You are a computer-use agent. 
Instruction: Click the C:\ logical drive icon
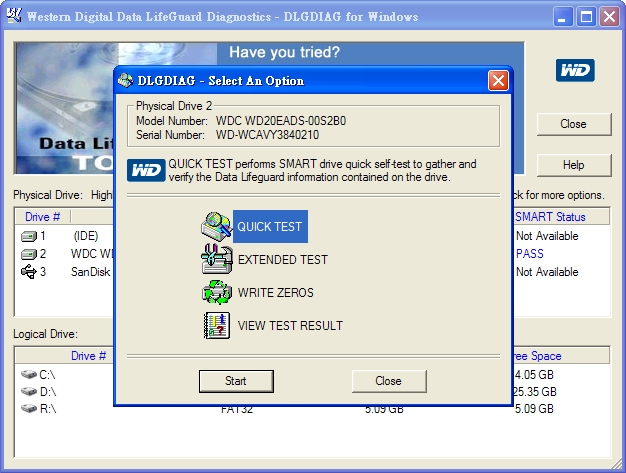pyautogui.click(x=29, y=374)
